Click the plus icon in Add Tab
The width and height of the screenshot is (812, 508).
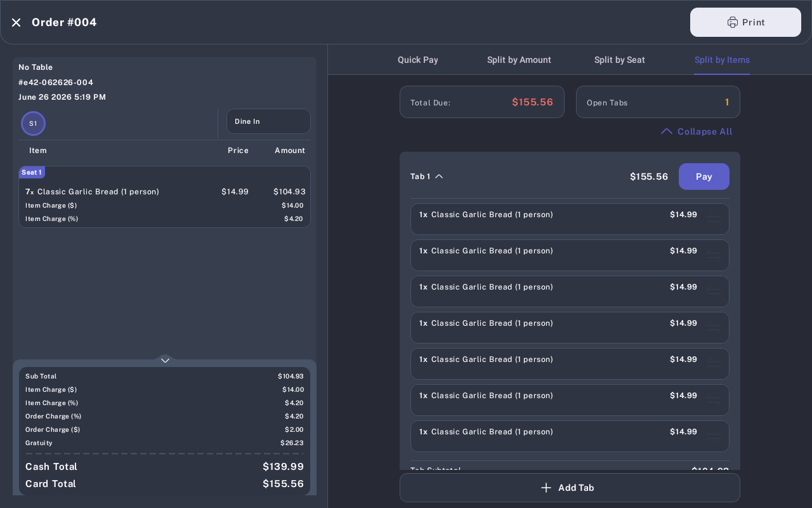tap(546, 488)
